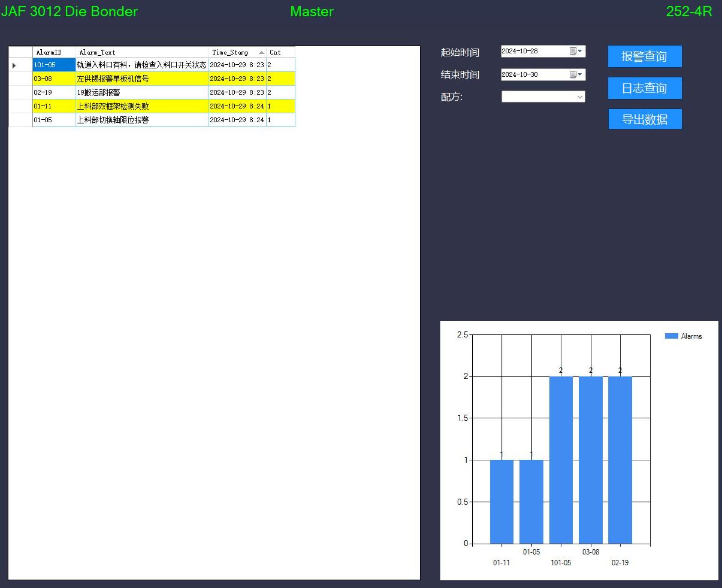This screenshot has width=722, height=588.
Task: Click the 导出数据 export data button
Action: (645, 119)
